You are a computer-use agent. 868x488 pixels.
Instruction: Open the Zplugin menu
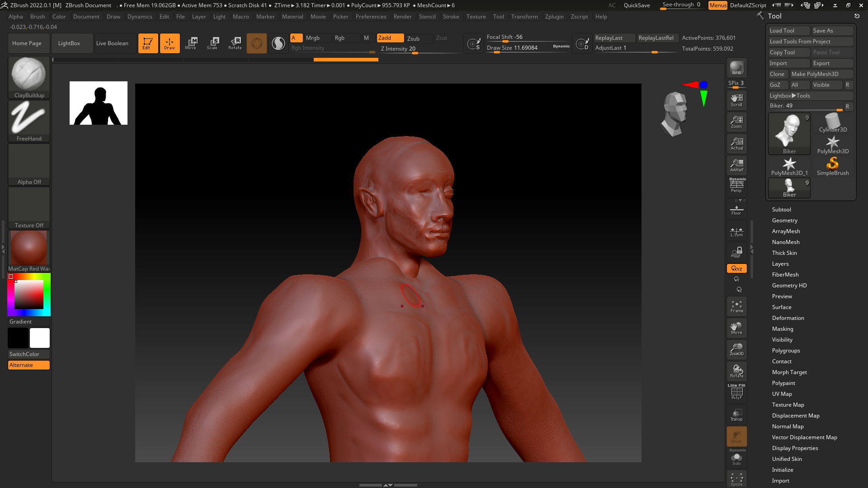554,17
